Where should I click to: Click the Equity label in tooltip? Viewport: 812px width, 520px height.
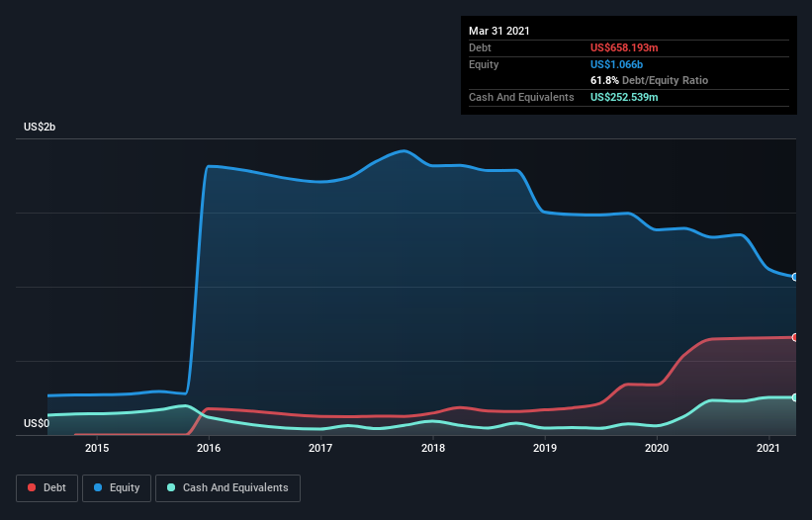click(x=484, y=64)
